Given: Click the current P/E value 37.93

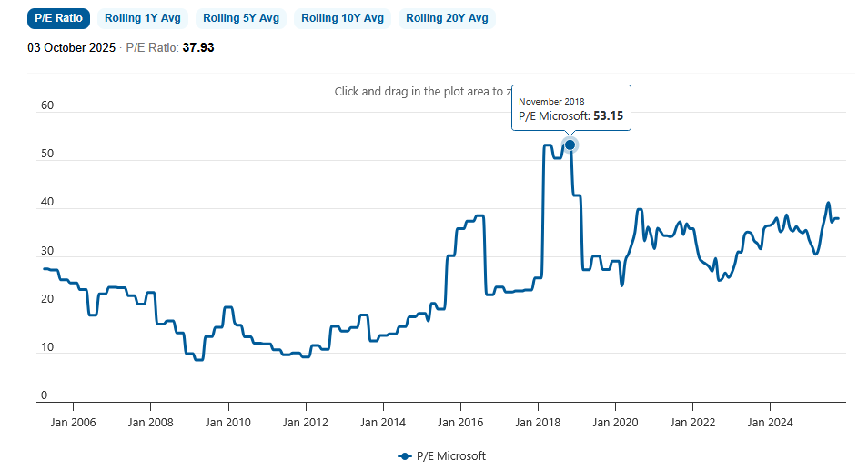Looking at the screenshot, I should tap(197, 47).
